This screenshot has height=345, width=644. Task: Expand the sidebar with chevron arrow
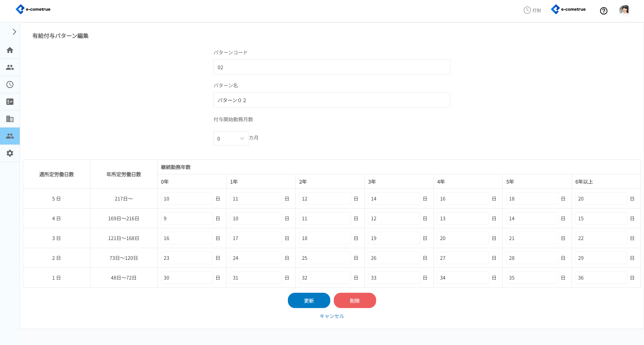click(14, 32)
